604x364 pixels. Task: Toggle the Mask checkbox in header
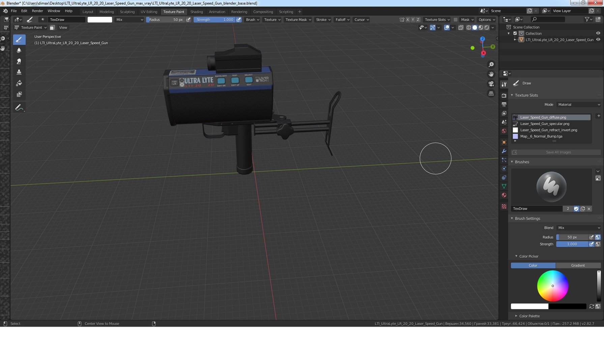[456, 20]
